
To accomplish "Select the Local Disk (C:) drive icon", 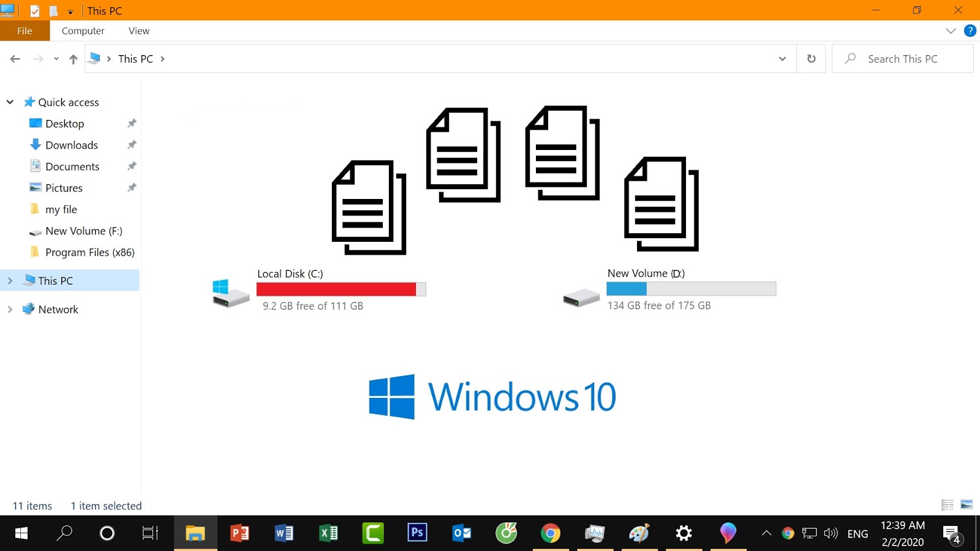I will (x=230, y=293).
